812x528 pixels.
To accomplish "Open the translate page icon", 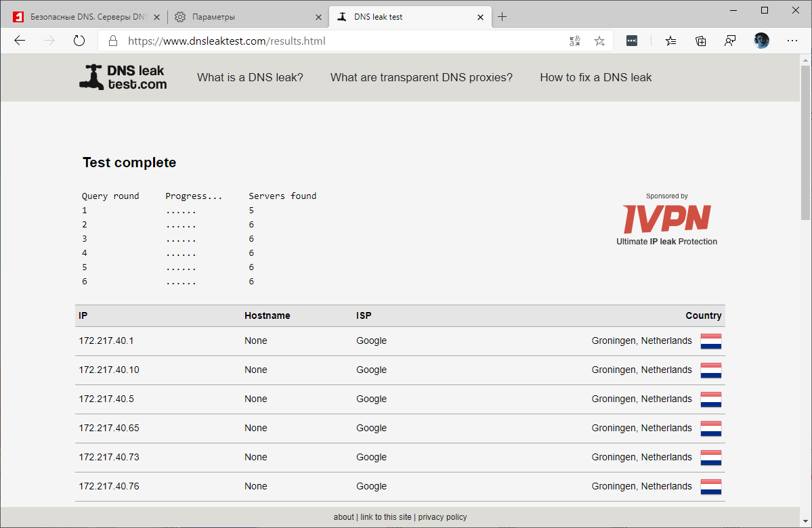I will (575, 41).
